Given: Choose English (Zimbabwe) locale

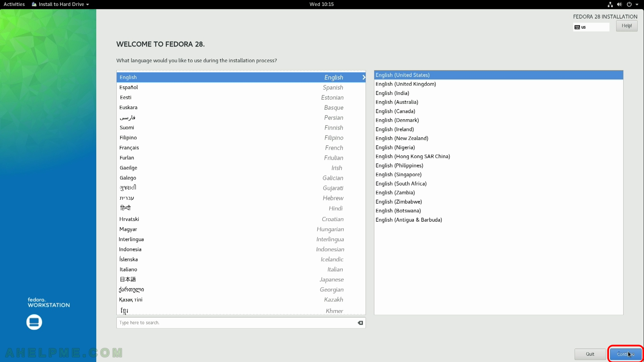Looking at the screenshot, I should pos(498,202).
